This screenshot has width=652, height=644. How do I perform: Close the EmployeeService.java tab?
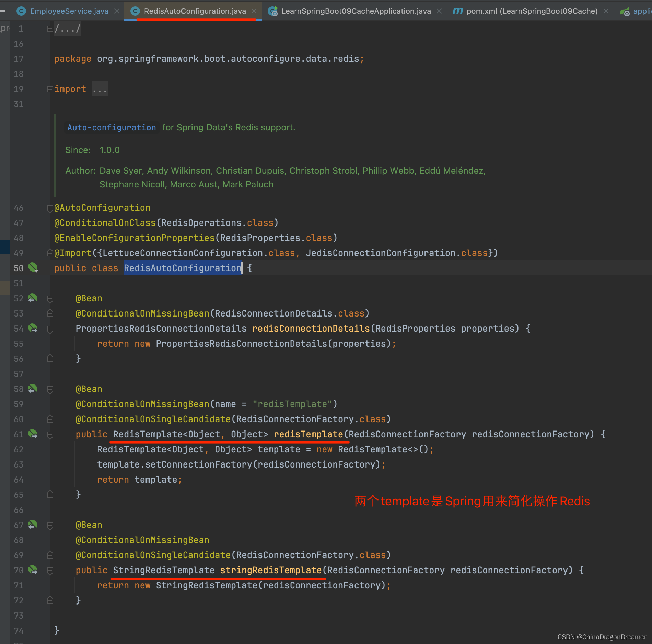click(x=117, y=11)
